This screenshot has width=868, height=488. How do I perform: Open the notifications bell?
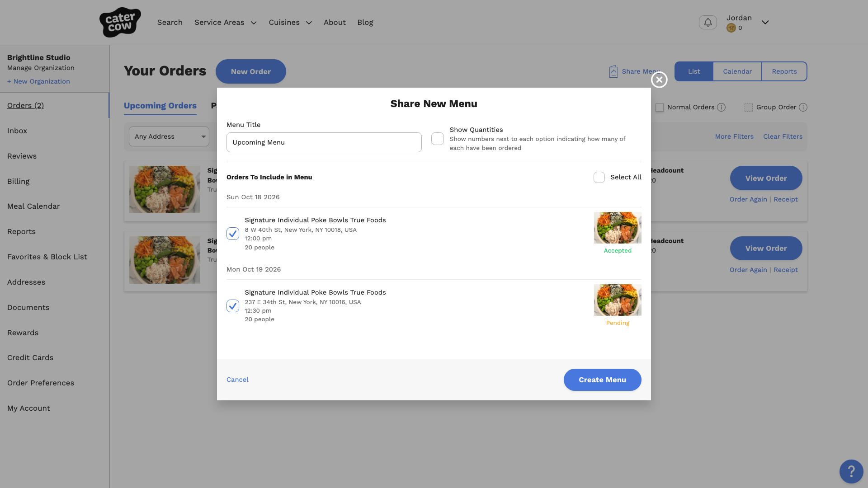pos(708,22)
